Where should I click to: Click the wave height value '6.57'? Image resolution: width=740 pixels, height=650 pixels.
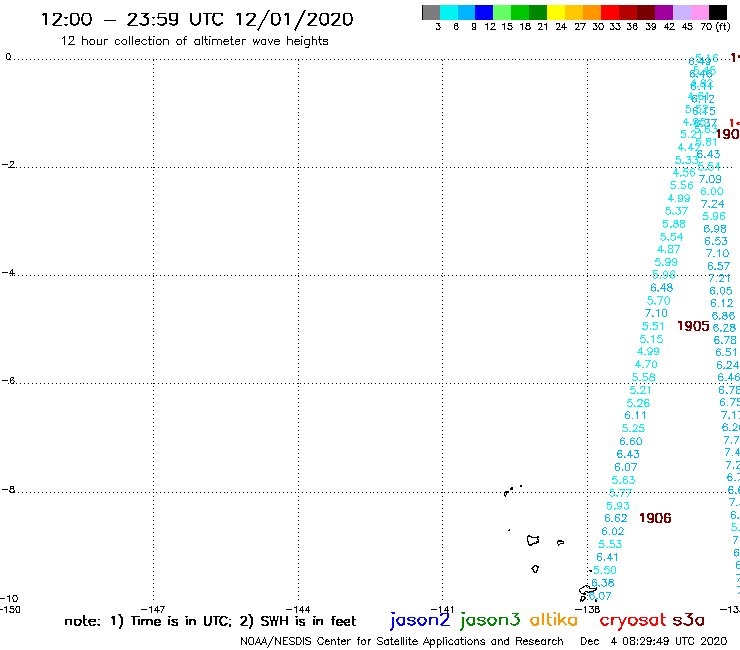tap(718, 266)
